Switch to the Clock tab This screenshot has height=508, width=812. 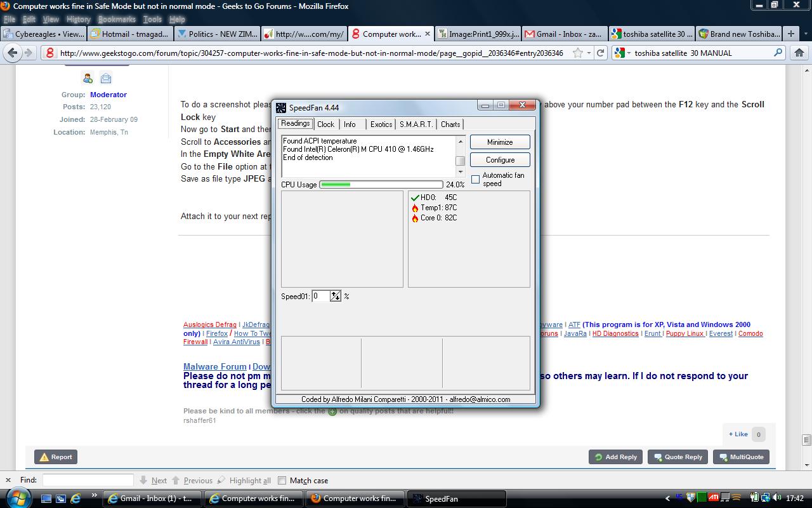(325, 124)
